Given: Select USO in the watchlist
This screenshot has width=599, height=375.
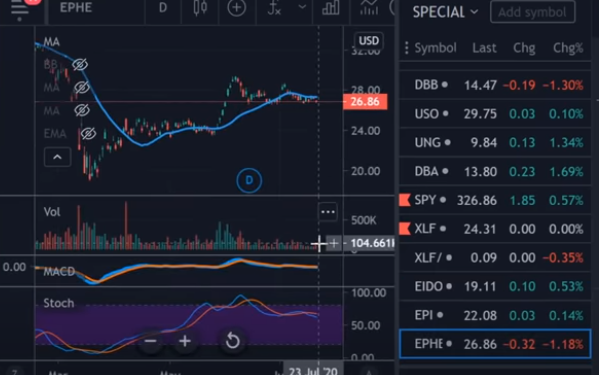Looking at the screenshot, I should pos(495,114).
